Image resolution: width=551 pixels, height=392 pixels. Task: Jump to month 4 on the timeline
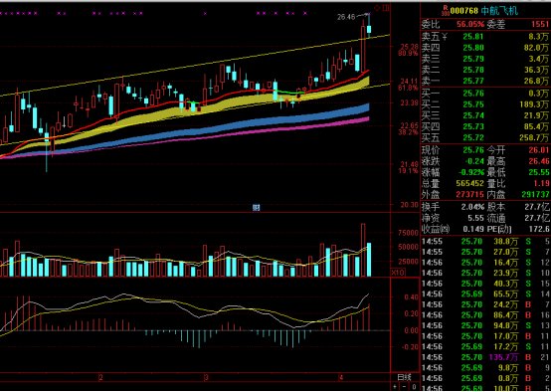click(340, 378)
